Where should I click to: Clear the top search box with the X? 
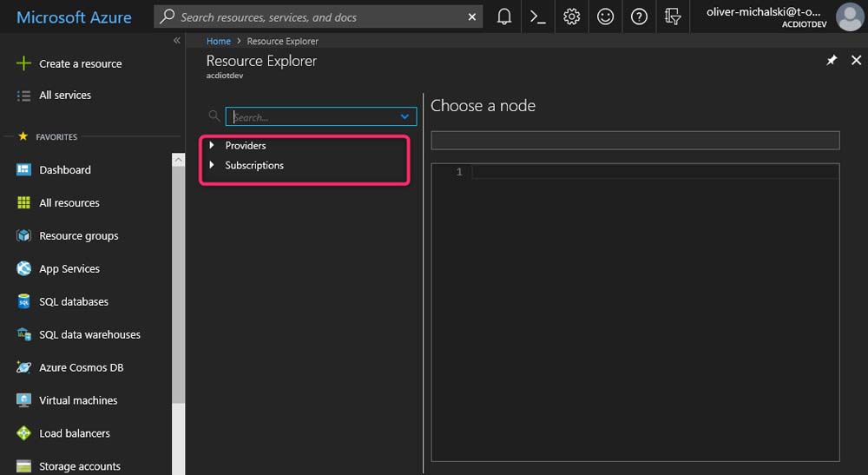pos(472,16)
